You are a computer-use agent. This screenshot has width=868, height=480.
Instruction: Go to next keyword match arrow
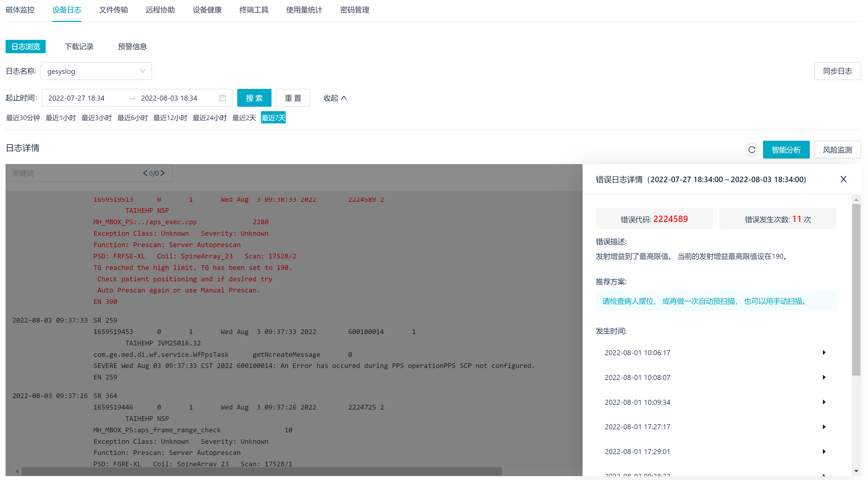pyautogui.click(x=163, y=173)
